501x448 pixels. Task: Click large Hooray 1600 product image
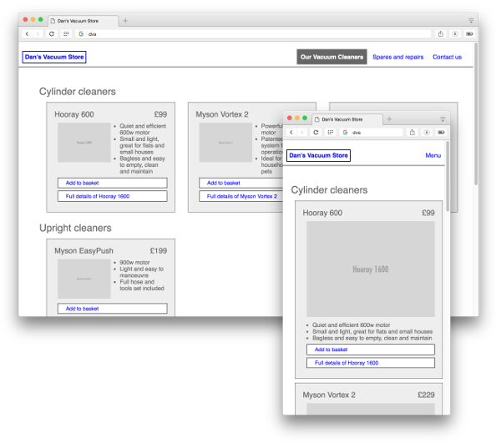point(370,269)
